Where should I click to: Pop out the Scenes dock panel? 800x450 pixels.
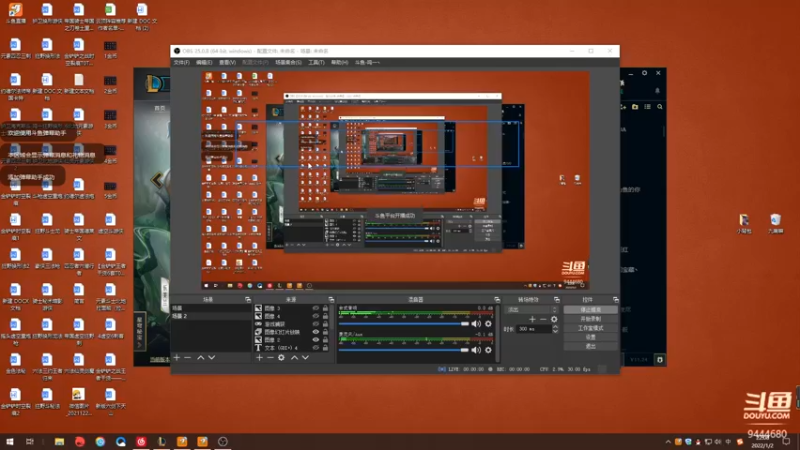point(248,299)
